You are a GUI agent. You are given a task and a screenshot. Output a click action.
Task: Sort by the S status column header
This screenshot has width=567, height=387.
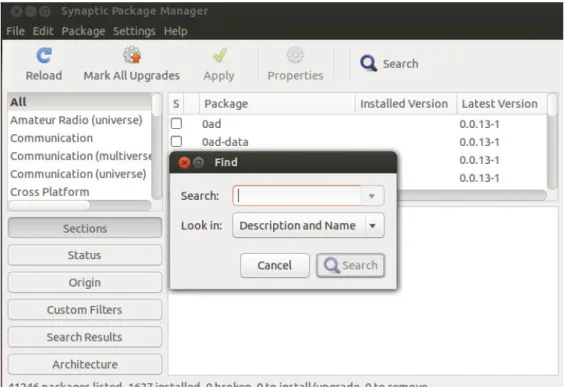(176, 104)
